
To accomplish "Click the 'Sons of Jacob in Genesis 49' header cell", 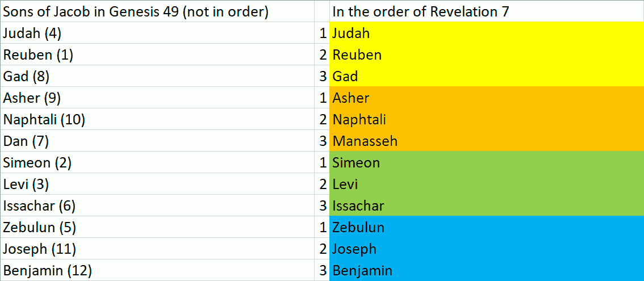I will (136, 11).
